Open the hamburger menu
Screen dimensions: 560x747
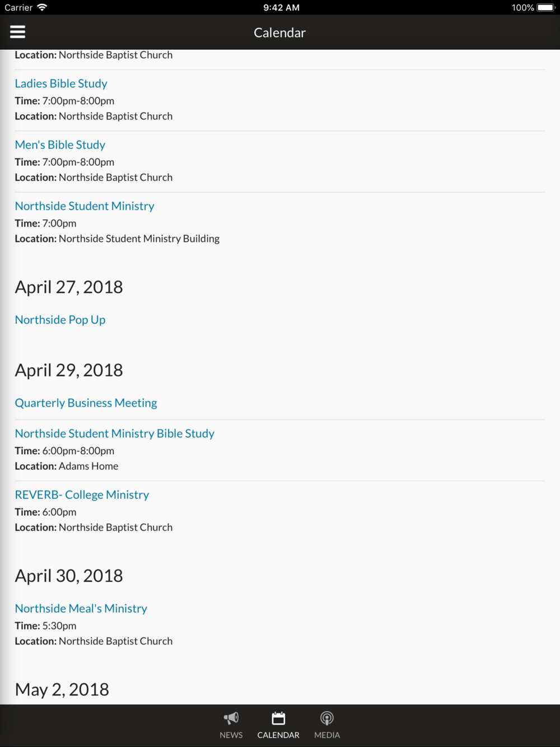[17, 32]
